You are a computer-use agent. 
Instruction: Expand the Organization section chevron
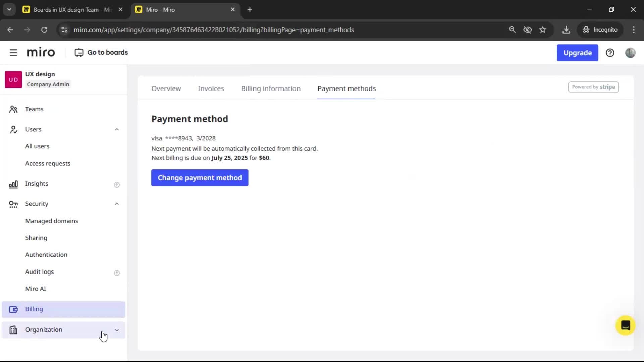[x=117, y=330]
